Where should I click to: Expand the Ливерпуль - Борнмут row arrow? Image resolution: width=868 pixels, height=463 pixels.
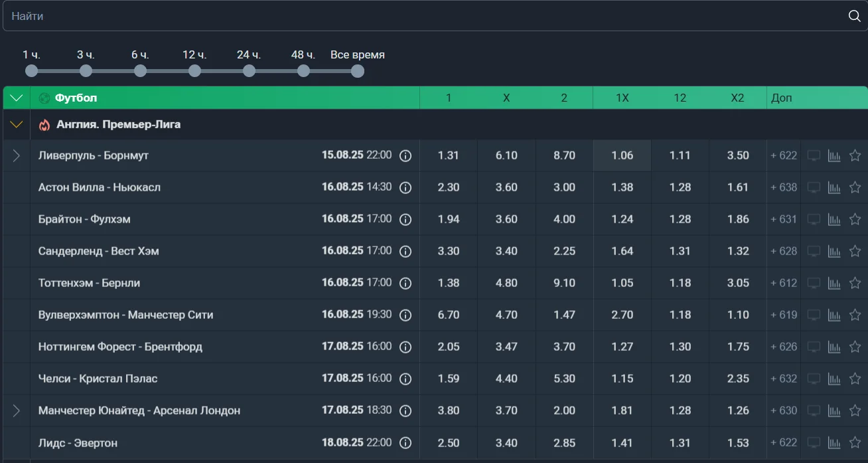17,155
